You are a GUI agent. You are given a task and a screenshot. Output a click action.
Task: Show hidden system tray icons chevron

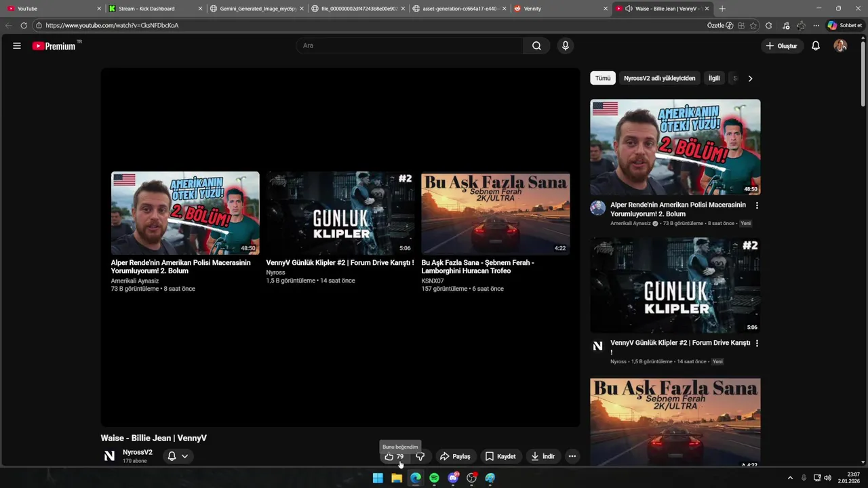tap(790, 478)
